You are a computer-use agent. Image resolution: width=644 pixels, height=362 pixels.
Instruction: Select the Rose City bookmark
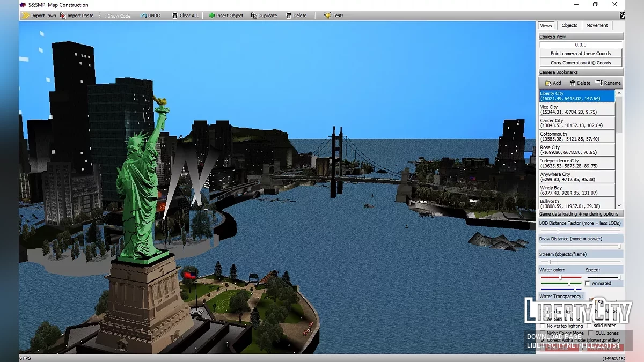pos(577,150)
